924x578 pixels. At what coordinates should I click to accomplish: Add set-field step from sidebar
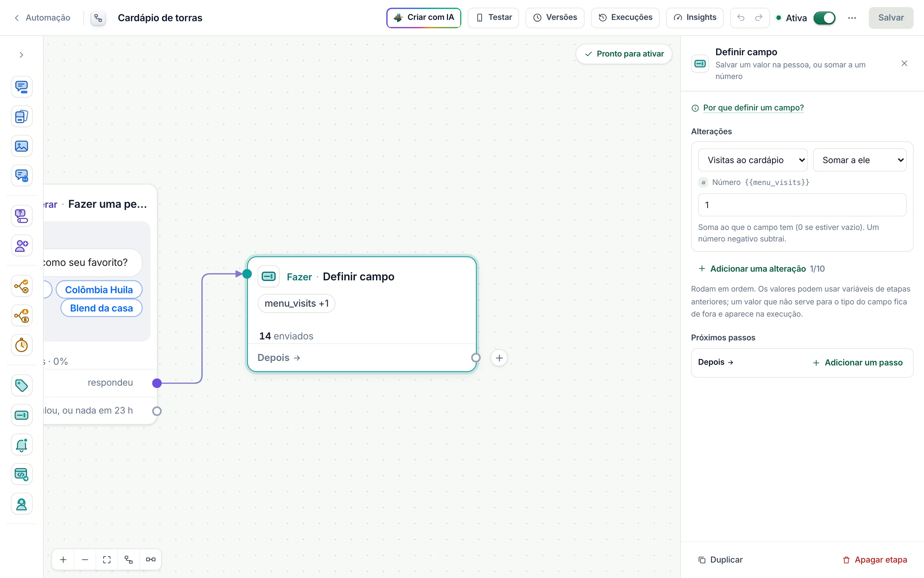coord(21,415)
